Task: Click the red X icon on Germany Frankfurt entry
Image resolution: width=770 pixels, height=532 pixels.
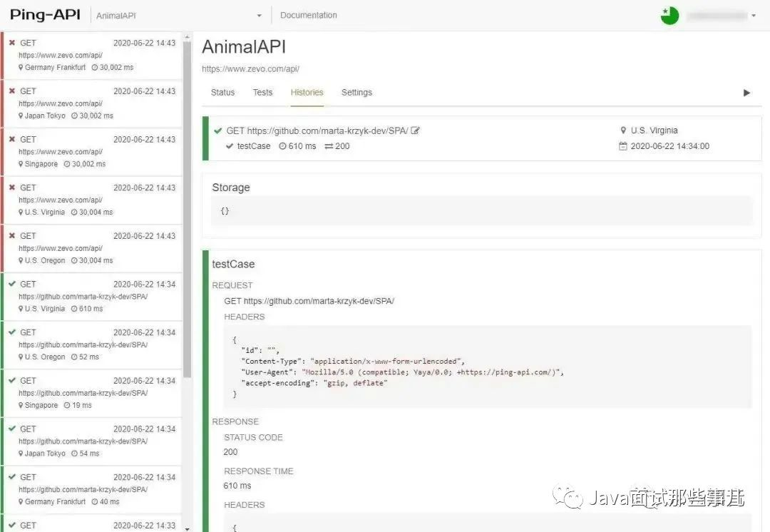Action: click(x=12, y=43)
